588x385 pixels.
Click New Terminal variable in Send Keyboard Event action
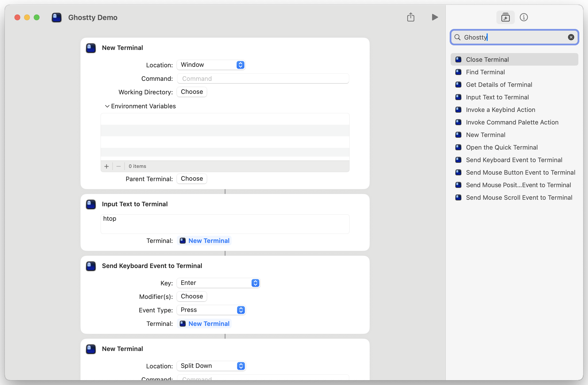coord(204,324)
